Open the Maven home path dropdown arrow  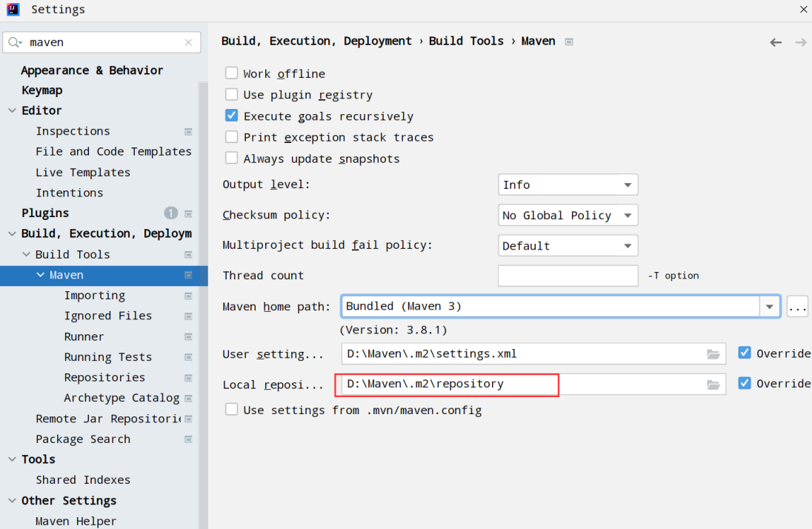[x=770, y=307]
